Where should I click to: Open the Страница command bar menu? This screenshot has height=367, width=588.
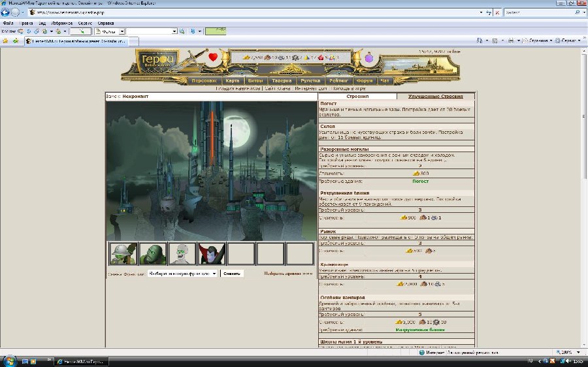point(538,40)
